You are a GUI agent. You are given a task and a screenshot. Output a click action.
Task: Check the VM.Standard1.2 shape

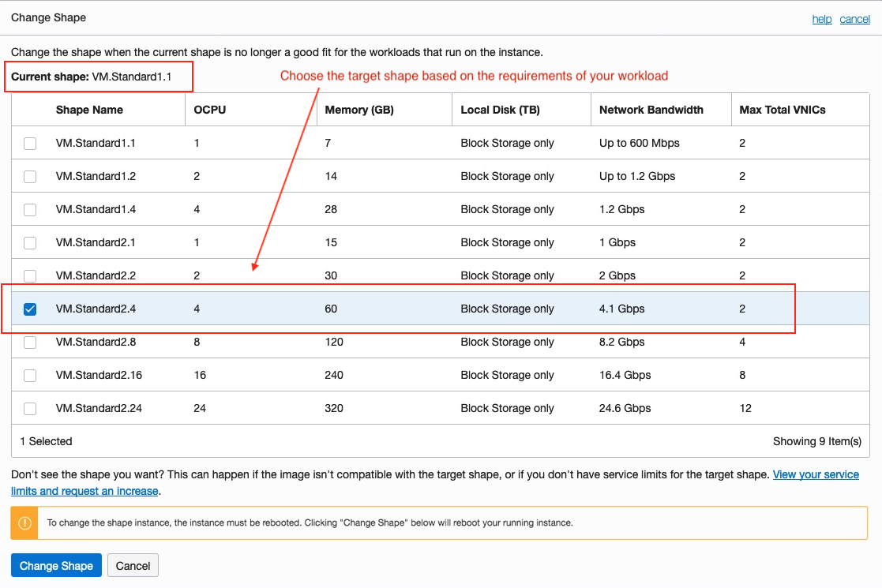(29, 176)
